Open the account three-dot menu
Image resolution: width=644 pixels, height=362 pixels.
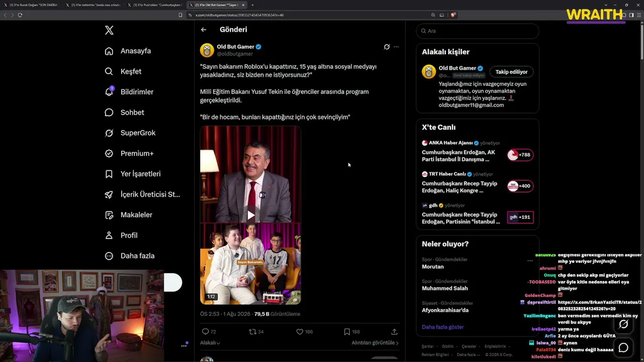184,345
